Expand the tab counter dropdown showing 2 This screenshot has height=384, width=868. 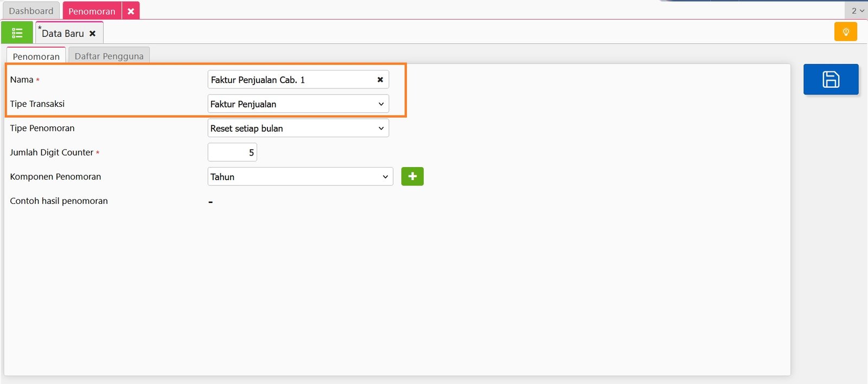(857, 11)
